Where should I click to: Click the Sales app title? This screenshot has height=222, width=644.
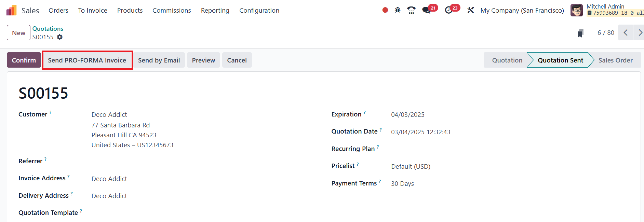(30, 11)
